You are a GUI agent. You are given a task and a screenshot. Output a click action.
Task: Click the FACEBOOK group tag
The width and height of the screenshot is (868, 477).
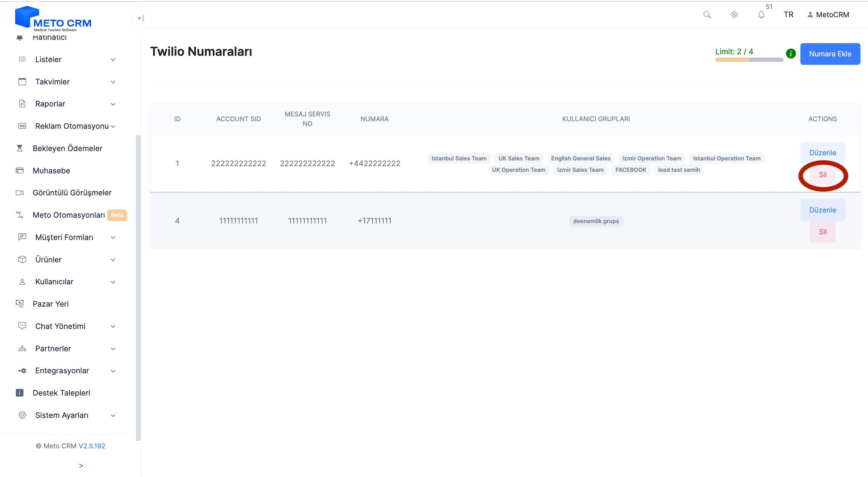point(631,170)
